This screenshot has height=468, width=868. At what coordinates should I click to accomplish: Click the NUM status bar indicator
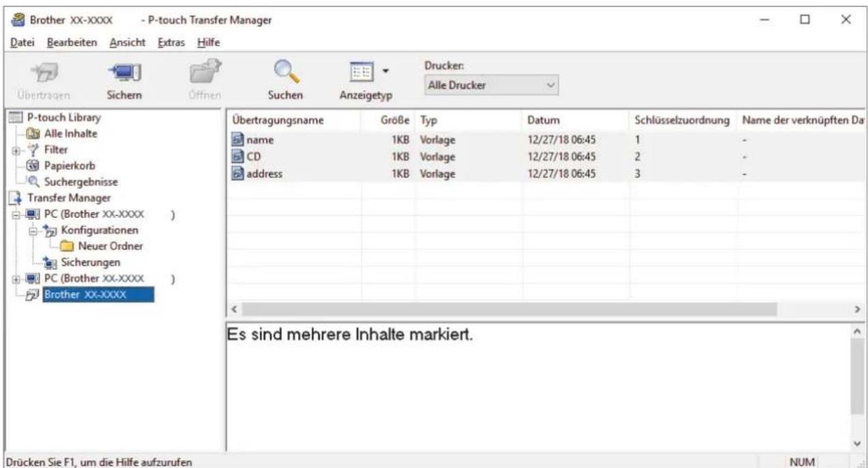802,462
